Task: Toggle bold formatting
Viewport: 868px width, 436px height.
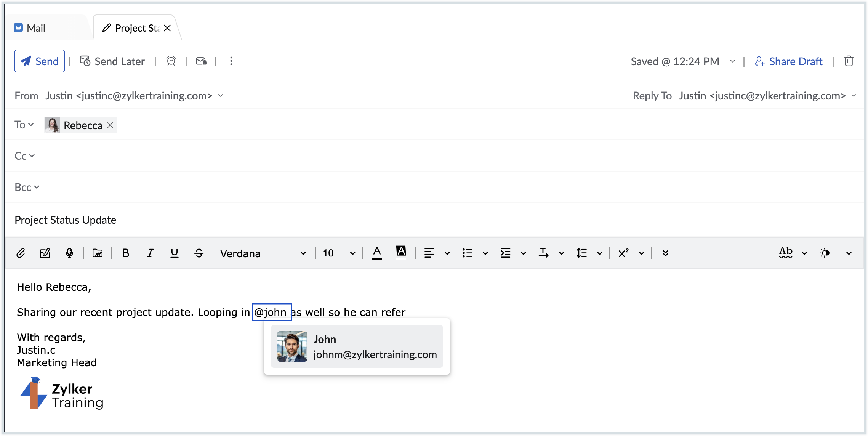Action: [x=125, y=253]
